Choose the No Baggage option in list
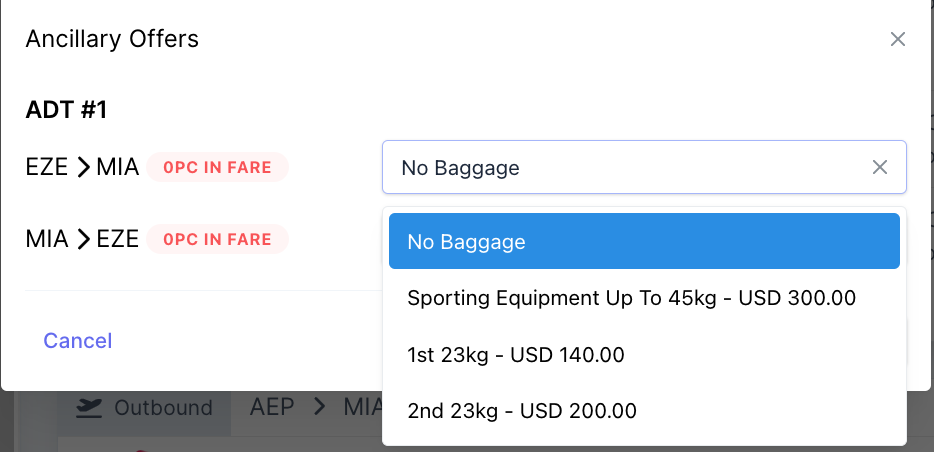Image resolution: width=934 pixels, height=452 pixels. (644, 241)
